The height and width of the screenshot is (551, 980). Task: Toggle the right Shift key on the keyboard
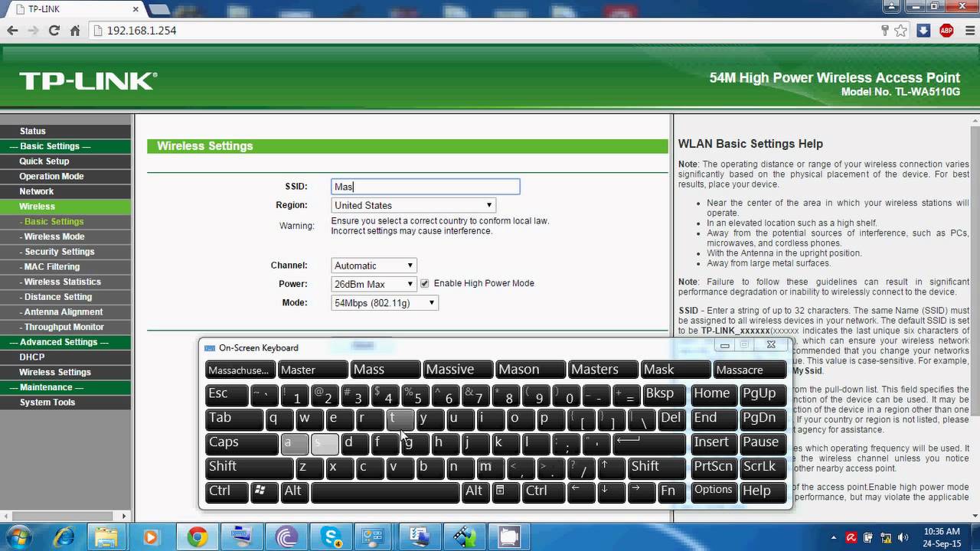657,467
